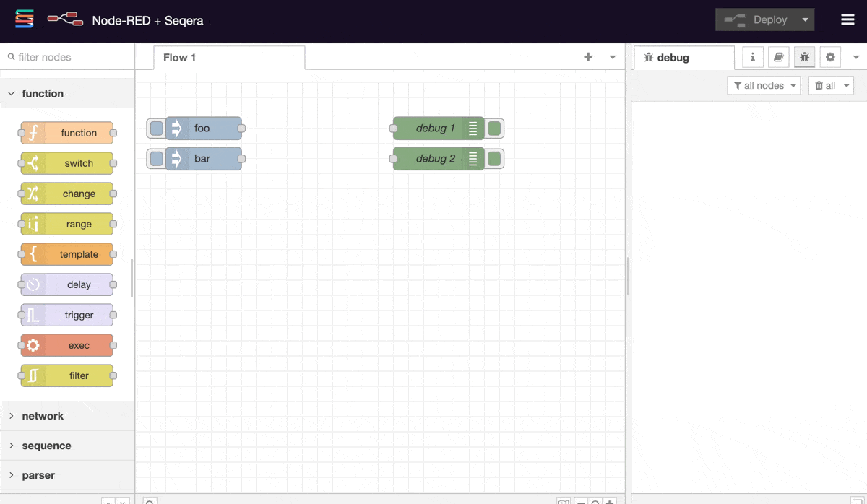Image resolution: width=867 pixels, height=504 pixels.
Task: Open node information panel via i icon
Action: coord(752,57)
